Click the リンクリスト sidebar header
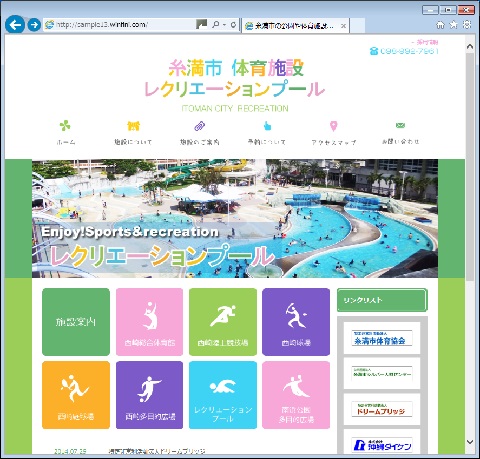The height and width of the screenshot is (459, 480). (x=382, y=300)
